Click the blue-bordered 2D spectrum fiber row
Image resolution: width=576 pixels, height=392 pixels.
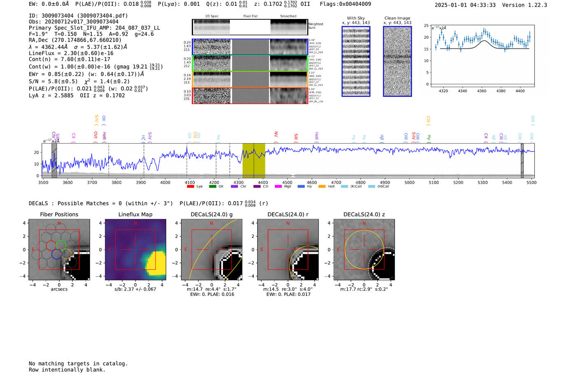(x=250, y=47)
